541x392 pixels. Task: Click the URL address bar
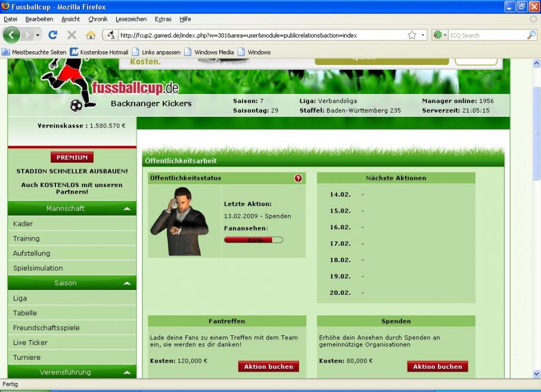point(256,35)
